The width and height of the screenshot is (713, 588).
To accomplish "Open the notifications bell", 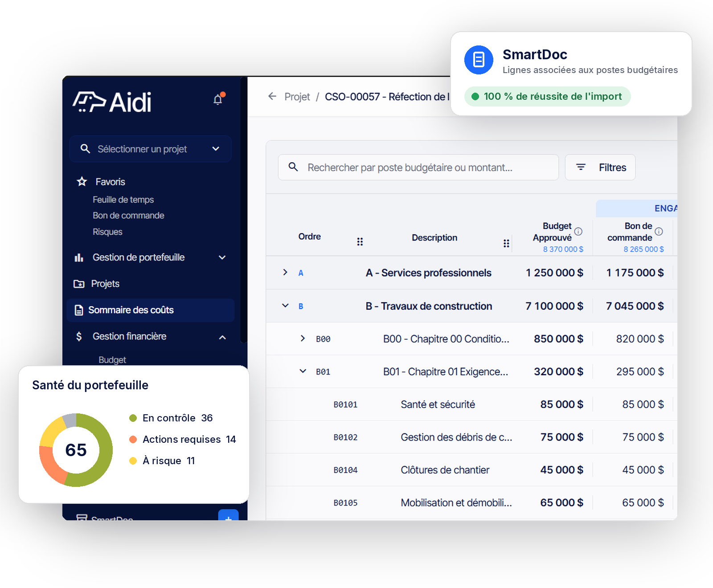I will pyautogui.click(x=218, y=99).
